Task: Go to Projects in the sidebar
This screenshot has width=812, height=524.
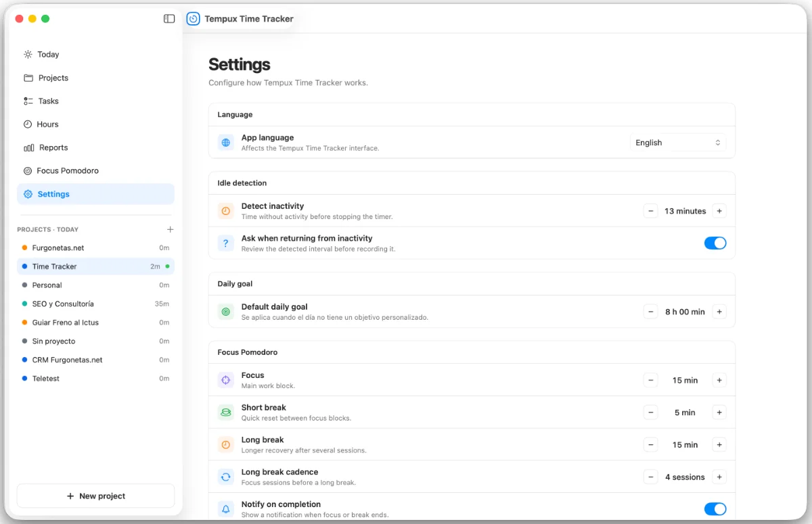Action: point(95,78)
